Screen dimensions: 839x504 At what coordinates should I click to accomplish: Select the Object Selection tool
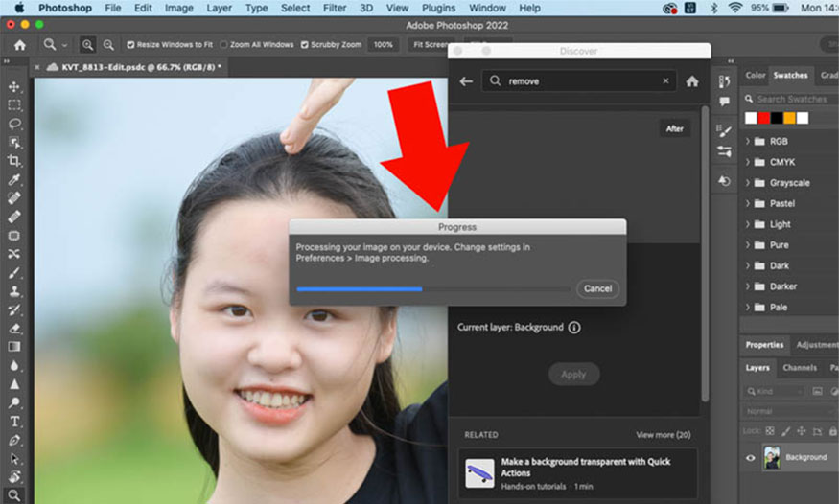point(14,142)
